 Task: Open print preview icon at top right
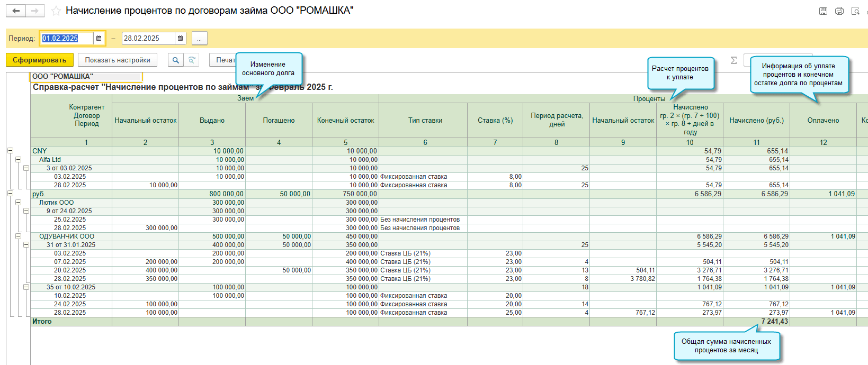[855, 11]
